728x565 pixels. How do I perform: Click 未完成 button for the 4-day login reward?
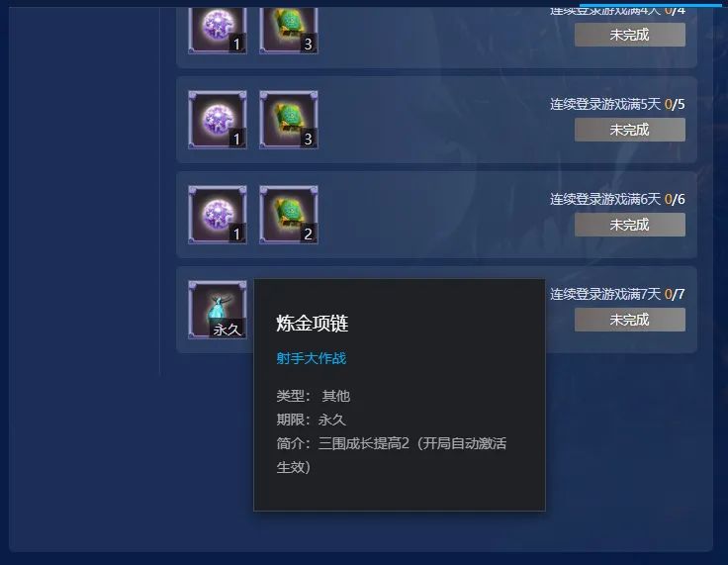coord(629,35)
